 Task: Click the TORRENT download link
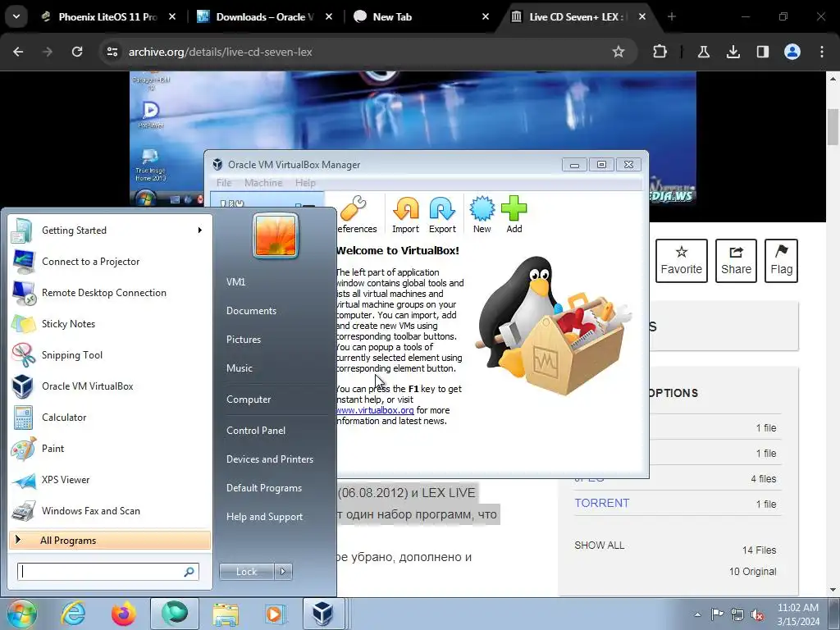(601, 503)
